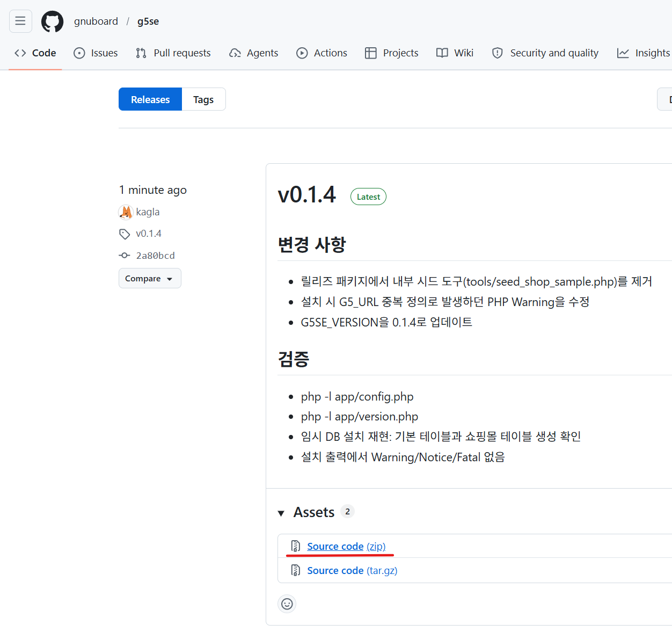The height and width of the screenshot is (632, 672).
Task: Open the Wiki tab
Action: point(455,53)
